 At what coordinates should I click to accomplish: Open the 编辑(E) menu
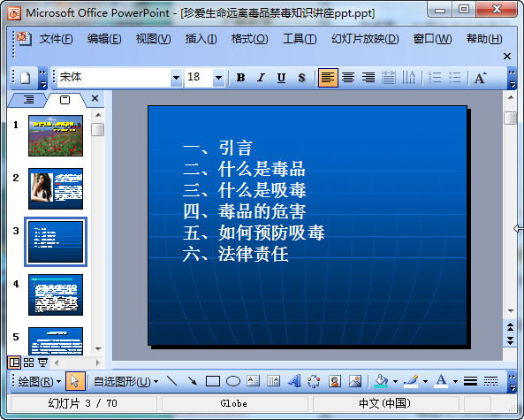click(x=104, y=39)
